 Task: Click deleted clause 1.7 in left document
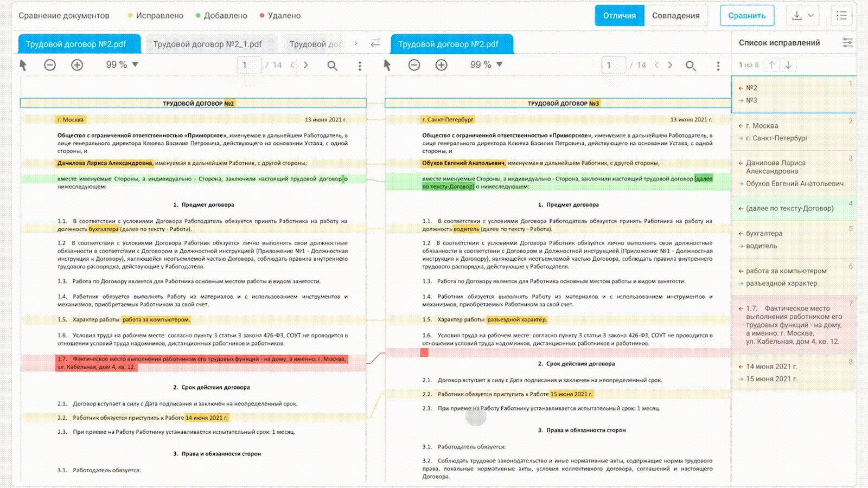coord(202,363)
